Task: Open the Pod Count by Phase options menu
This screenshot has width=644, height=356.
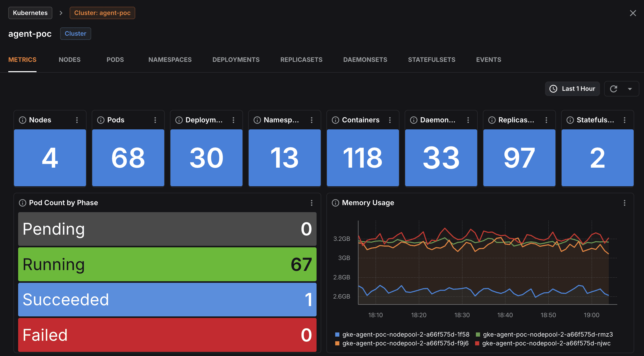Action: 312,203
